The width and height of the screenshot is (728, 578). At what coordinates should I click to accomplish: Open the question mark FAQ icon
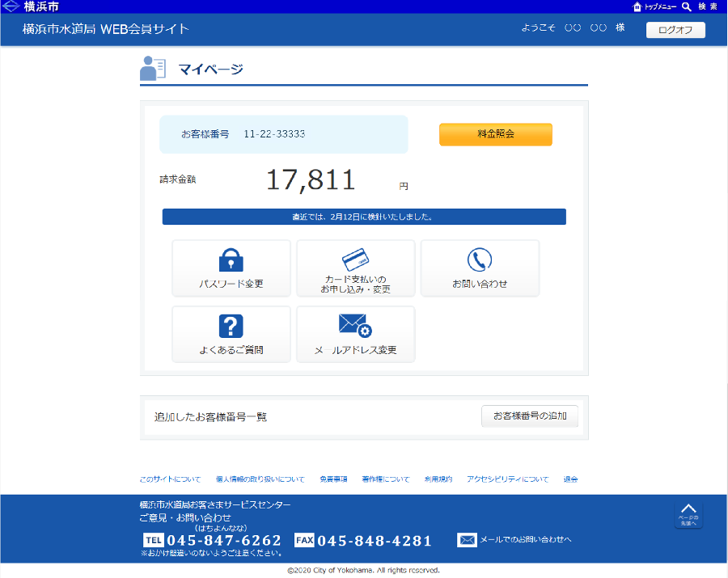[231, 326]
